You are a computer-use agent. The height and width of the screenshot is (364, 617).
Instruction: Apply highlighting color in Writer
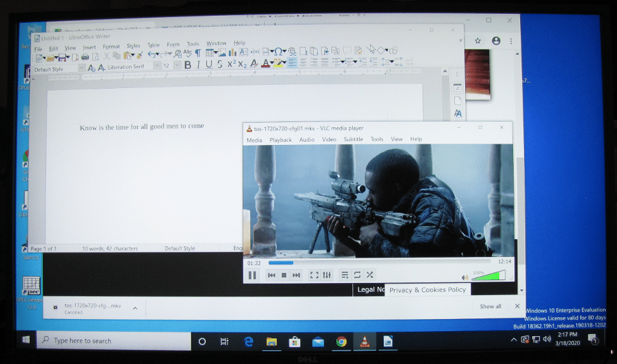278,63
